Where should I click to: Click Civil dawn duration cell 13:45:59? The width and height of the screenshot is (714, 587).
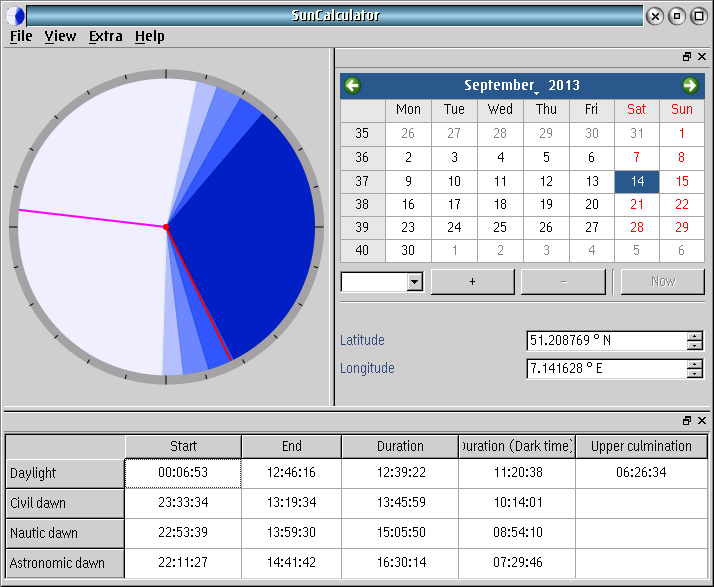[400, 503]
